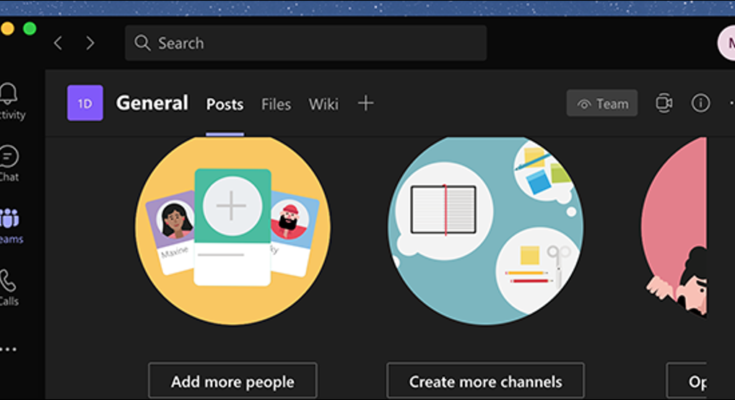Screen dimensions: 735x400
Task: Click the Team button with eye icon
Action: pos(602,103)
